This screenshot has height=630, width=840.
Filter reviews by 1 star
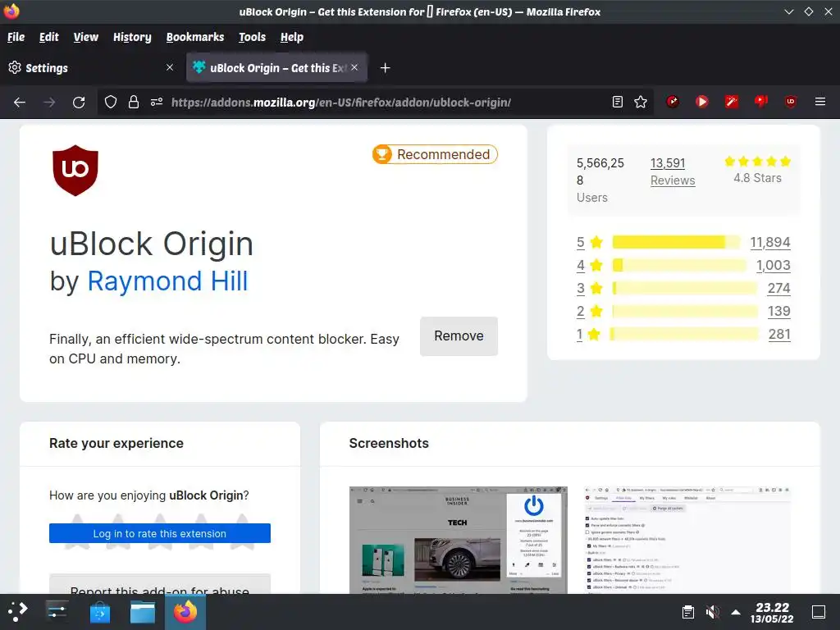click(588, 335)
